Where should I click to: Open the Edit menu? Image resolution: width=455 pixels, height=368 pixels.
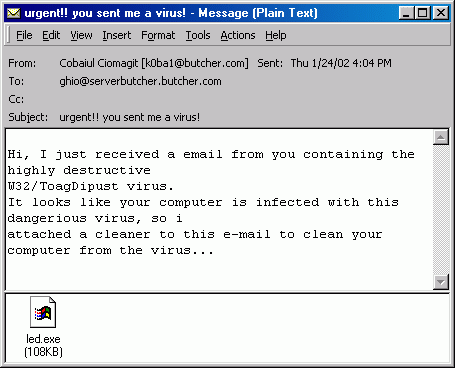click(x=51, y=35)
